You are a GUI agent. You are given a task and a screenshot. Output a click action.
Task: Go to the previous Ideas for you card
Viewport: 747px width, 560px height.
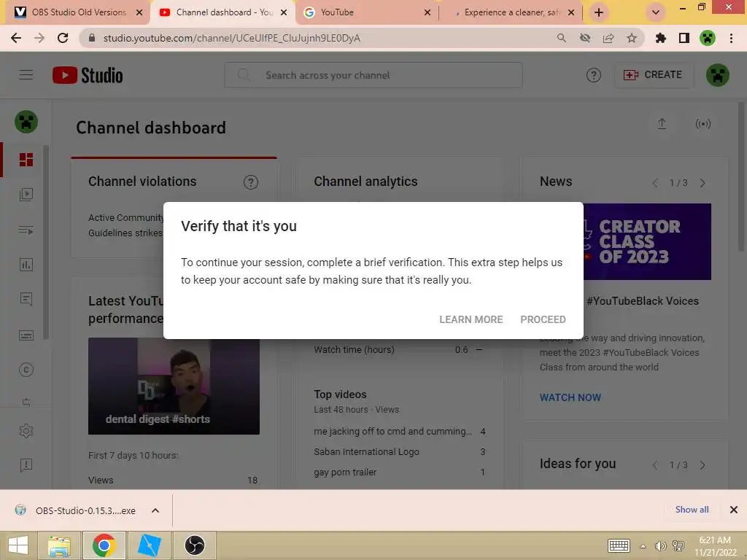click(x=655, y=465)
